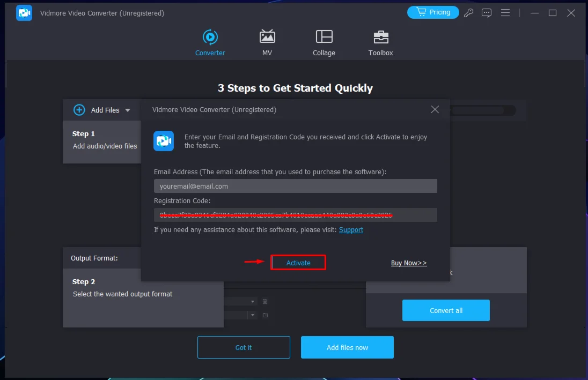Screen dimensions: 588x380
Task: Open the Support link
Action: [351, 230]
